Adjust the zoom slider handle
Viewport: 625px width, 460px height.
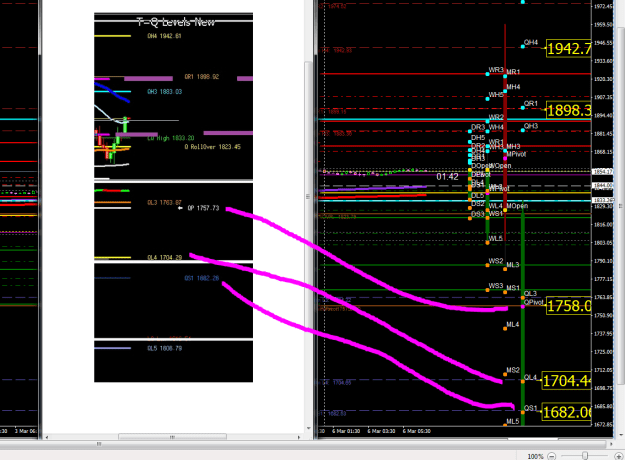coord(585,456)
